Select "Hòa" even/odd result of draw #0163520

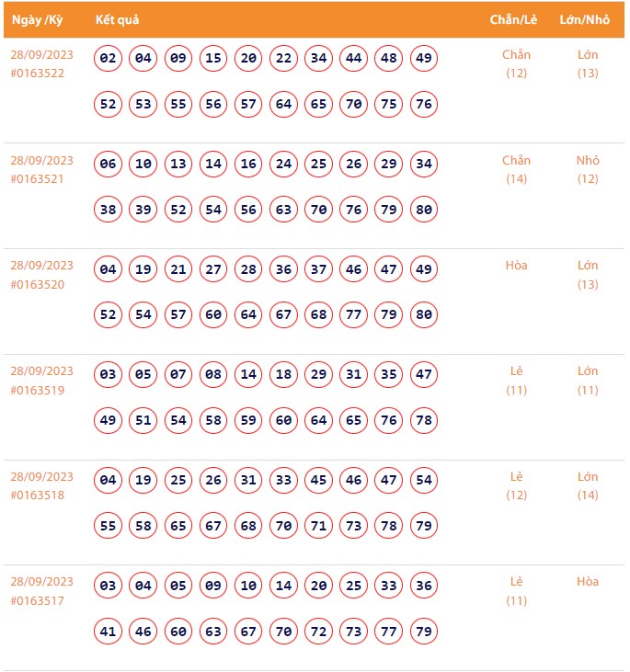516,266
